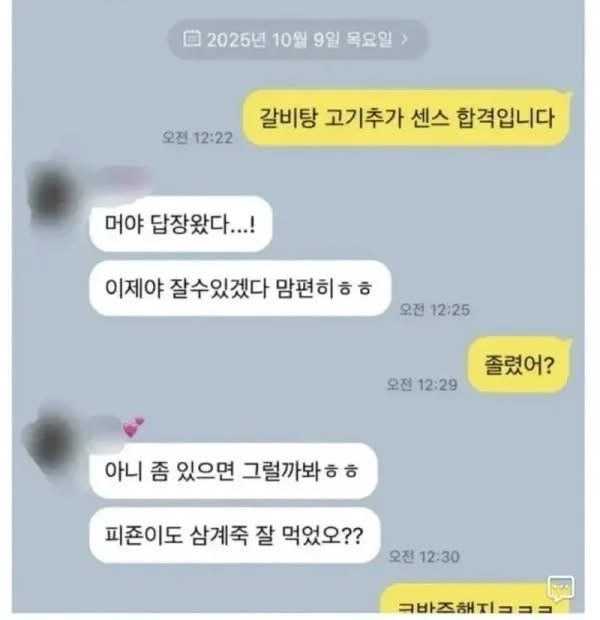Image resolution: width=600 pixels, height=620 pixels.
Task: Select the partially visible yellow bubble at bottom
Action: (x=477, y=600)
